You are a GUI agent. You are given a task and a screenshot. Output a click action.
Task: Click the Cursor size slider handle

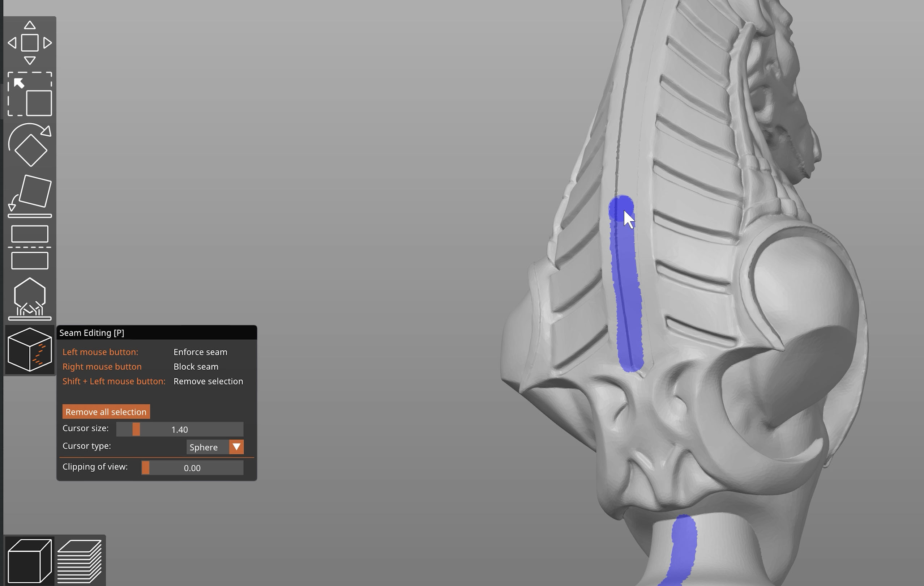[x=136, y=429]
